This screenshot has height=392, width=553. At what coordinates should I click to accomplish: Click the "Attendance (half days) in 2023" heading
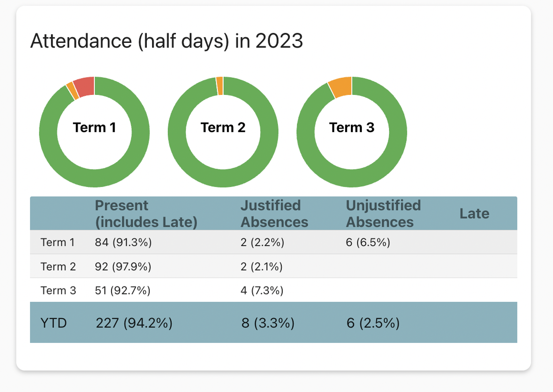pos(166,41)
